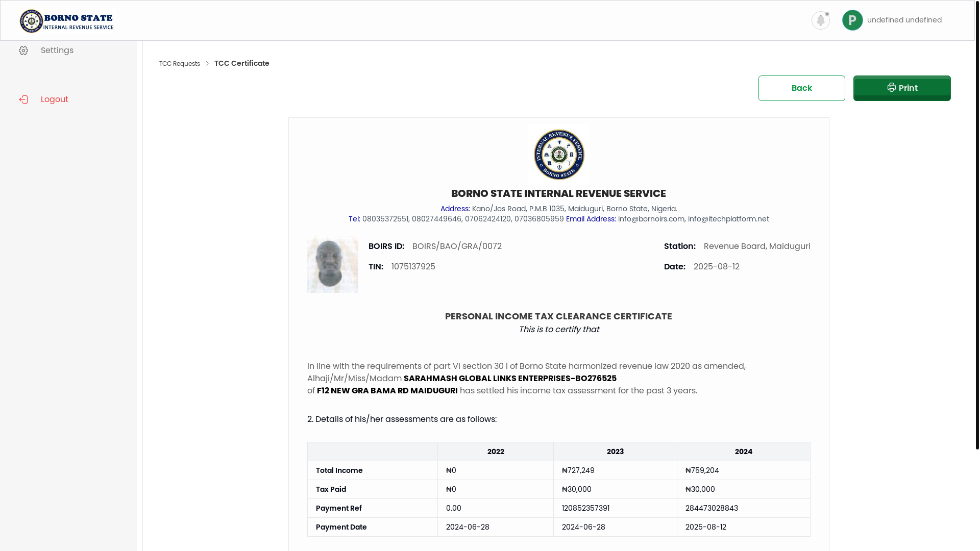Click the address F12 NEW GRA BAMA RD MAIDUGURI
The height and width of the screenshot is (551, 980).
point(387,391)
